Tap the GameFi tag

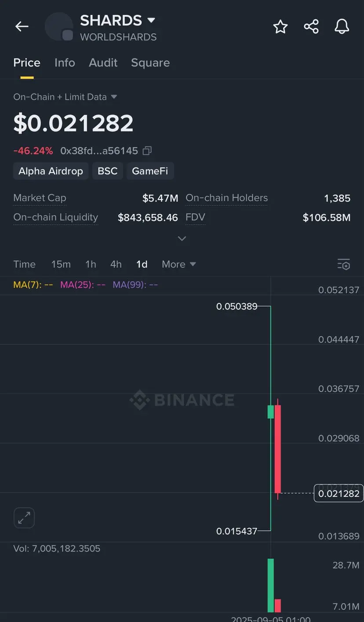point(150,171)
